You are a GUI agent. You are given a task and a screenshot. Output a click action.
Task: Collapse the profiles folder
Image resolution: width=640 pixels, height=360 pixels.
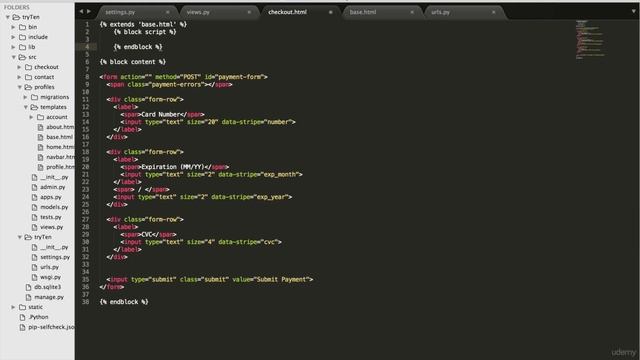coord(19,87)
